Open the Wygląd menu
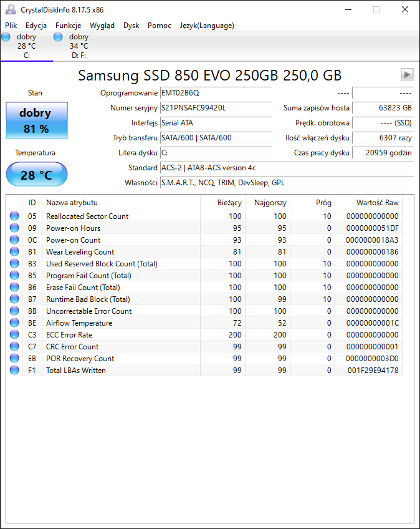This screenshot has width=420, height=529. 102,26
